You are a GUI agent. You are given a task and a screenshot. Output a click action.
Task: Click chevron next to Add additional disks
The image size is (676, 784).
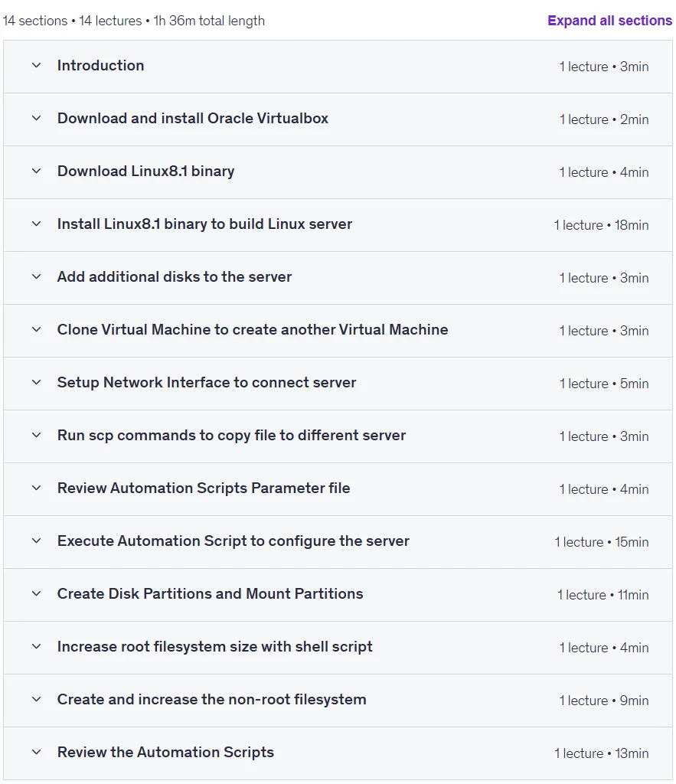point(37,277)
